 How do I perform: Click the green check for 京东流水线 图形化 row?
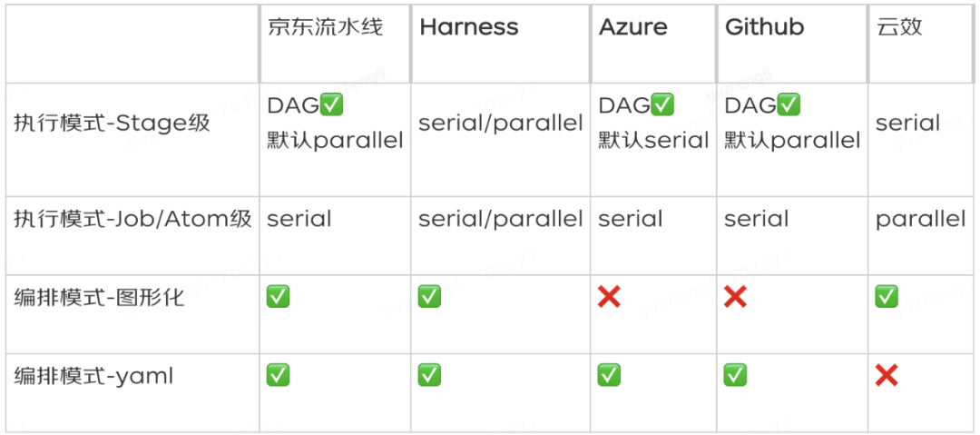click(x=279, y=297)
